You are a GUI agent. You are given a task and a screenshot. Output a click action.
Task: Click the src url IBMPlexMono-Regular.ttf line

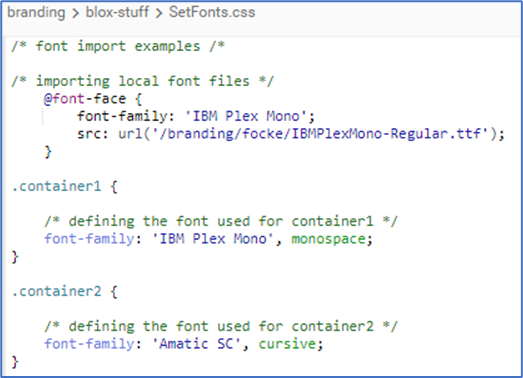point(291,134)
